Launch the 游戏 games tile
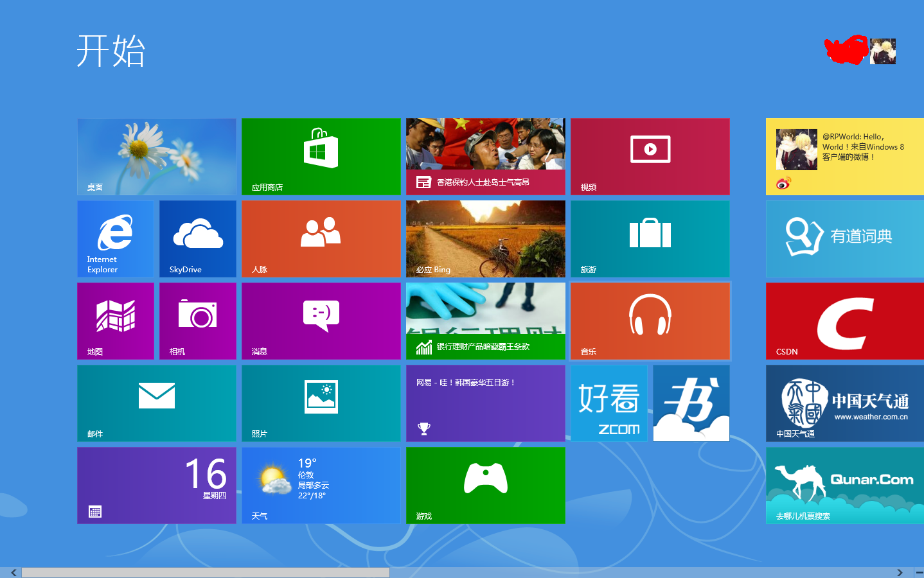Image resolution: width=924 pixels, height=578 pixels. [486, 486]
